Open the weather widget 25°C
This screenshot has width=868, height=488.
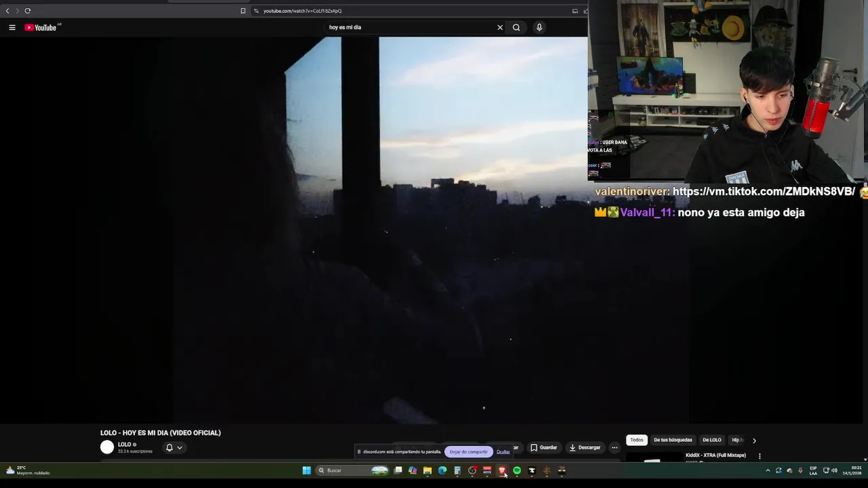tap(28, 470)
